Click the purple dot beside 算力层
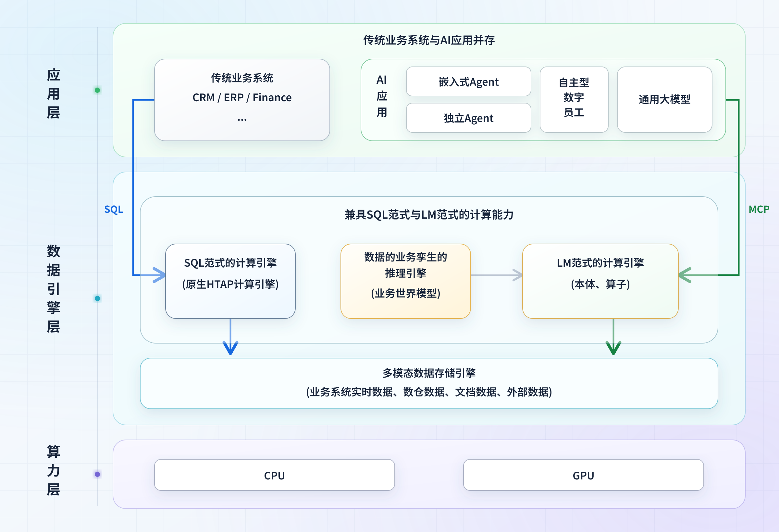The image size is (779, 532). [97, 474]
